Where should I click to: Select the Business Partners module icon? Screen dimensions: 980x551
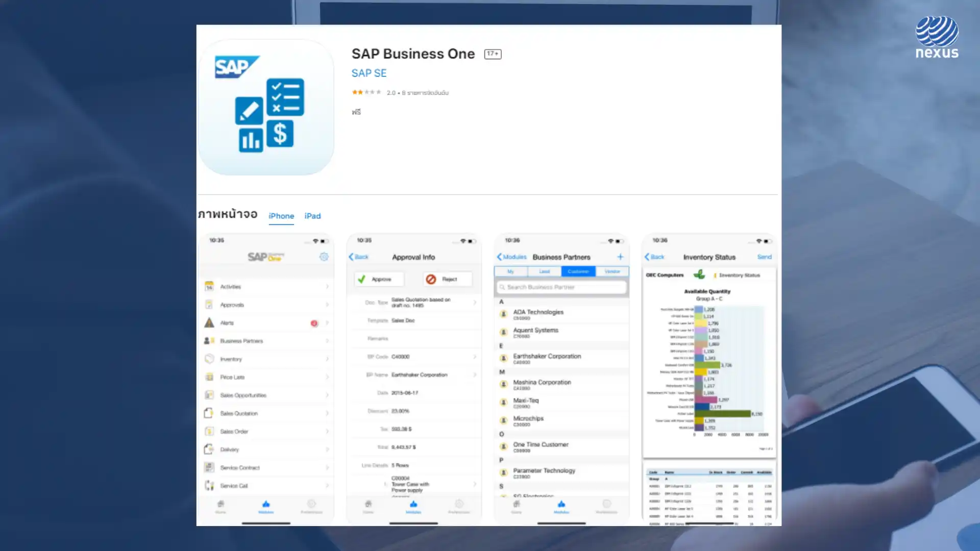(209, 340)
